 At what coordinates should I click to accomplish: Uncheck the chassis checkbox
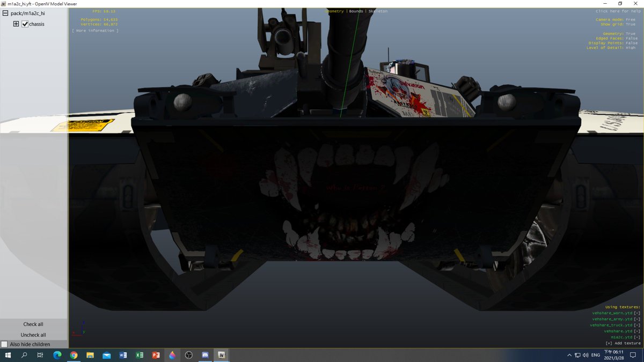[25, 24]
